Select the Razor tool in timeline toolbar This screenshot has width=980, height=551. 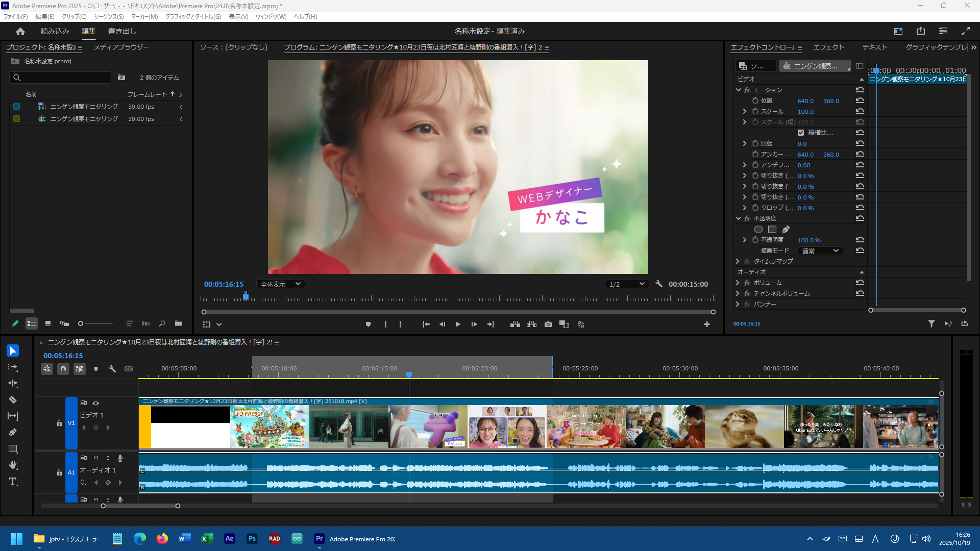point(13,400)
